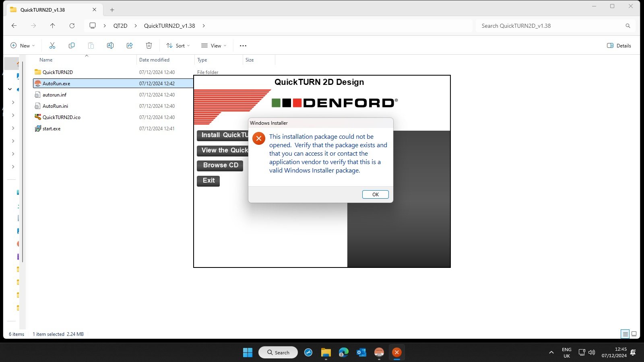Click the ENG UK language indicator
The width and height of the screenshot is (644, 362).
pos(567,352)
